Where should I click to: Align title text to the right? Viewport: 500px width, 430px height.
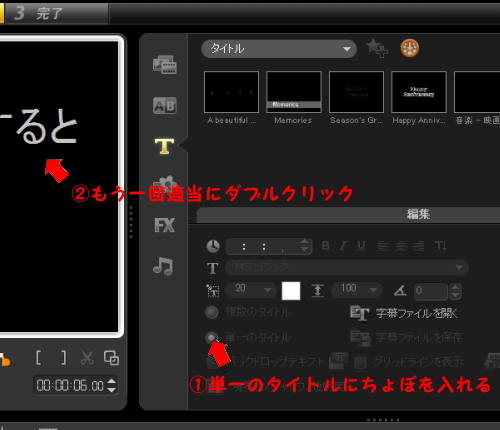[x=419, y=246]
